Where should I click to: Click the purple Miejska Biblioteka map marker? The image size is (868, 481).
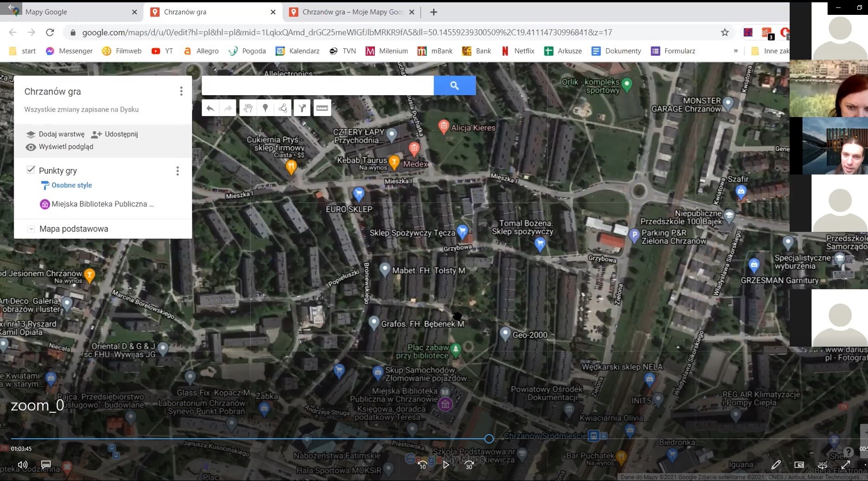(x=445, y=404)
